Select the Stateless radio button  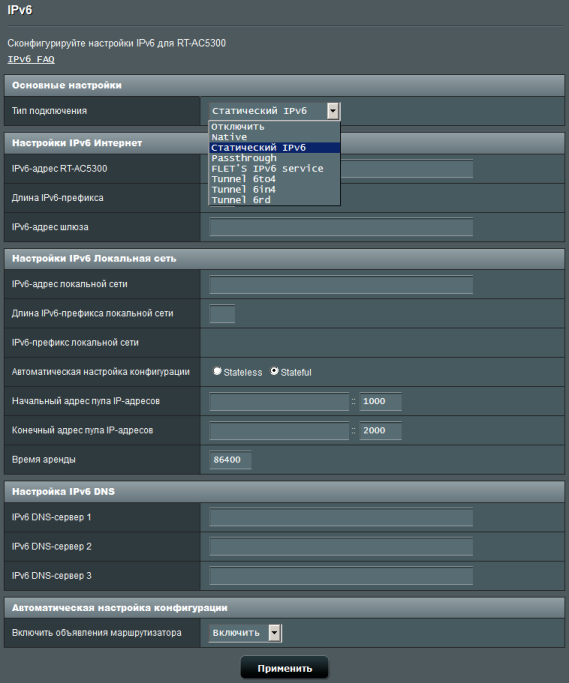pyautogui.click(x=217, y=371)
